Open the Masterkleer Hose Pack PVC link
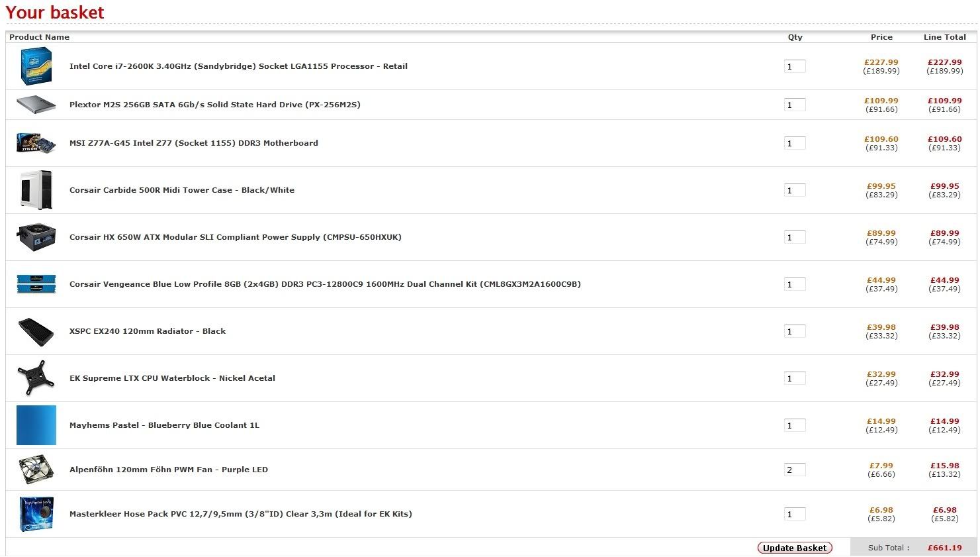This screenshot has width=980, height=557. click(241, 514)
